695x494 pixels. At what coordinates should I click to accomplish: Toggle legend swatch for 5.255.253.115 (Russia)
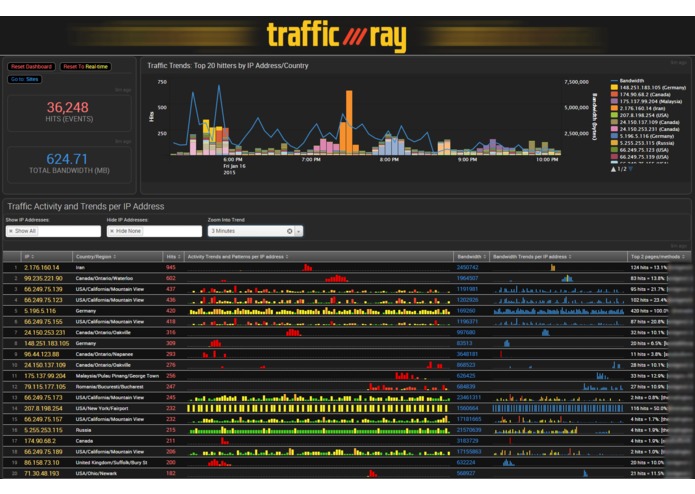coord(614,143)
